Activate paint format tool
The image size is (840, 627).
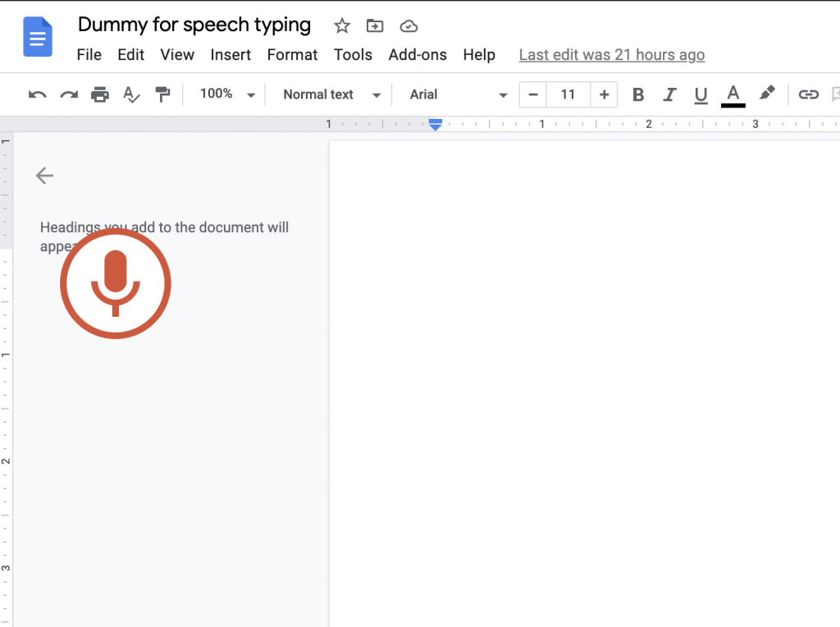[162, 94]
